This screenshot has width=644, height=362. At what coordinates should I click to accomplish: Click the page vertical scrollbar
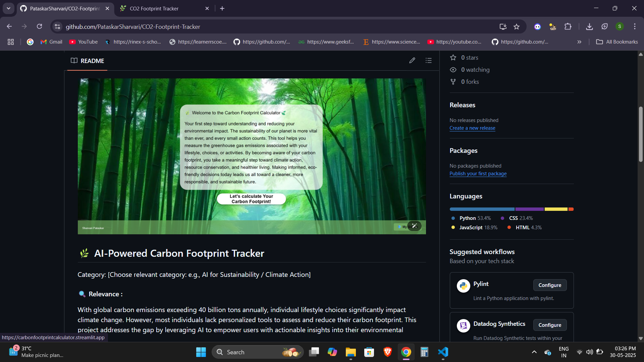click(640, 134)
